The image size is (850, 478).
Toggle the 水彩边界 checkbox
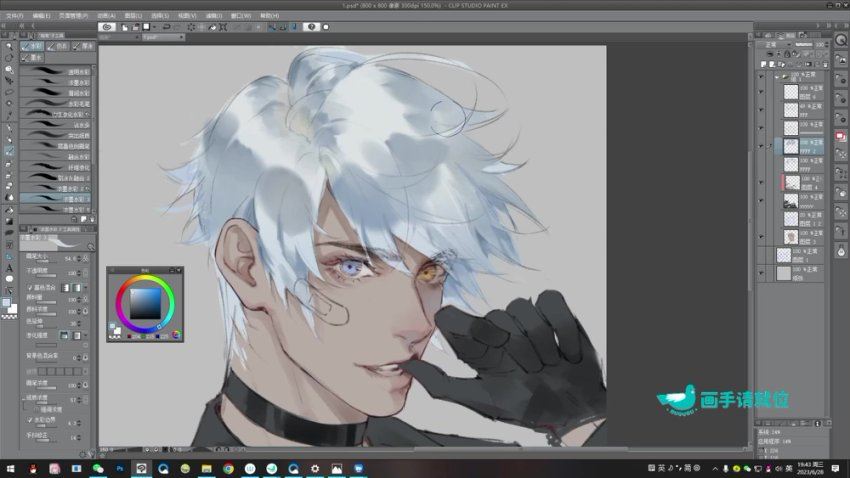[30, 420]
